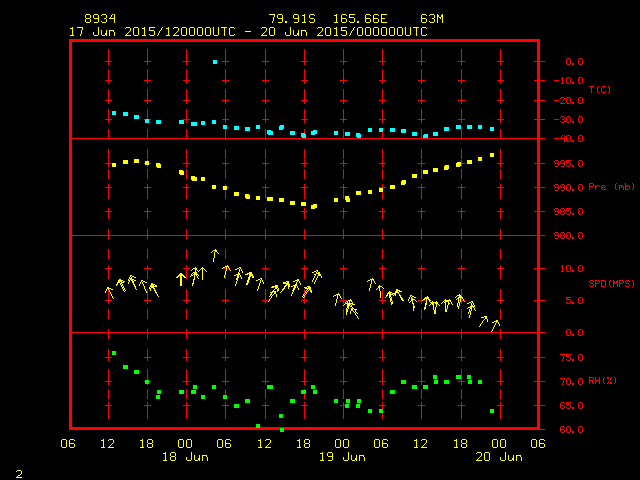Click the Pre (mb) pressure axis label
The image size is (640, 480).
click(611, 187)
